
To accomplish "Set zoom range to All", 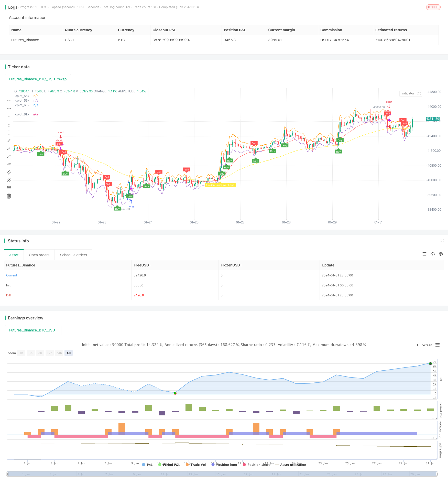I will coord(69,353).
